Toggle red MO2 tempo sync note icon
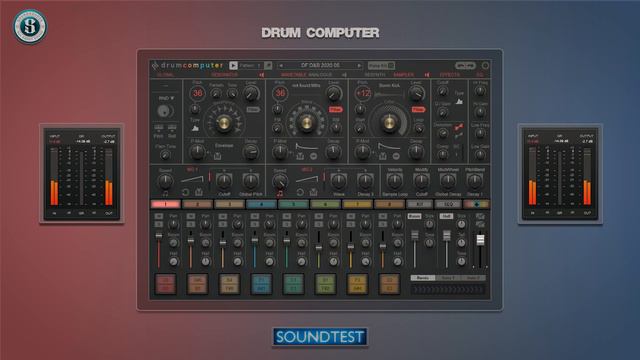Image resolution: width=640 pixels, height=360 pixels. pyautogui.click(x=280, y=193)
